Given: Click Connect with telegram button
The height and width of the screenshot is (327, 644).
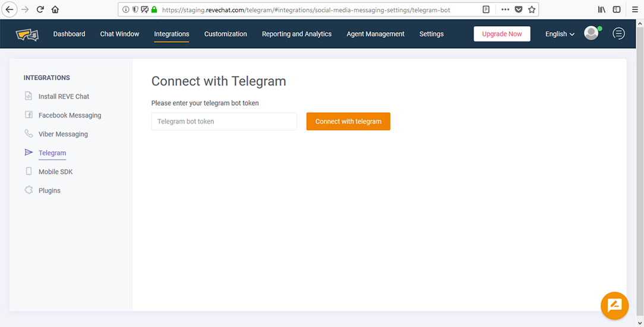Looking at the screenshot, I should tap(348, 122).
